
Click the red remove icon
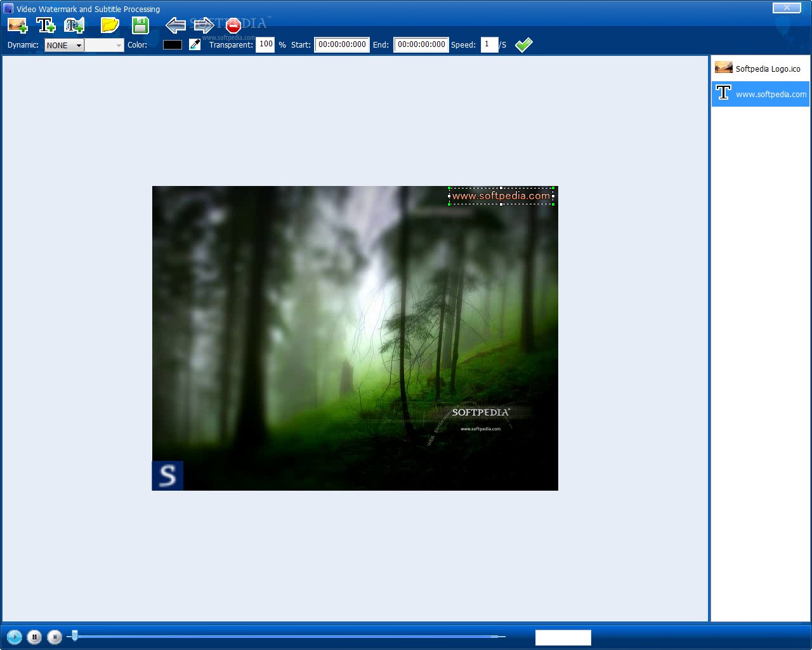pyautogui.click(x=233, y=26)
